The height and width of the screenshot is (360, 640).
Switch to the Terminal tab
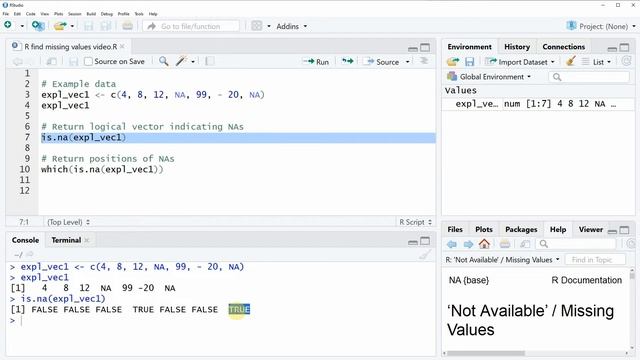(66, 240)
